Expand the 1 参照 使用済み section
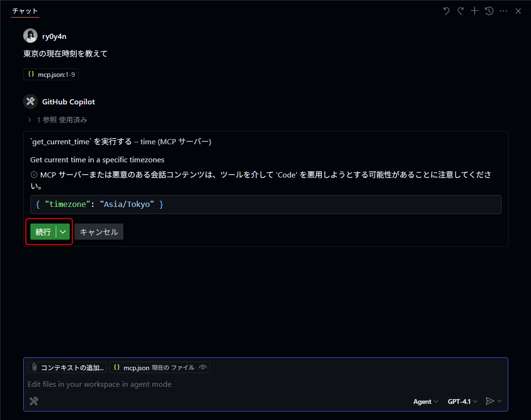This screenshot has height=420, width=531. tap(57, 120)
